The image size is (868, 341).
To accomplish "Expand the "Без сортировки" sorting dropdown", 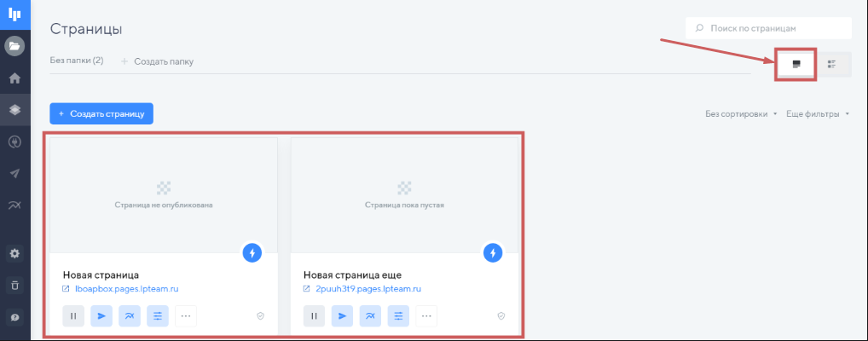I will [x=741, y=113].
